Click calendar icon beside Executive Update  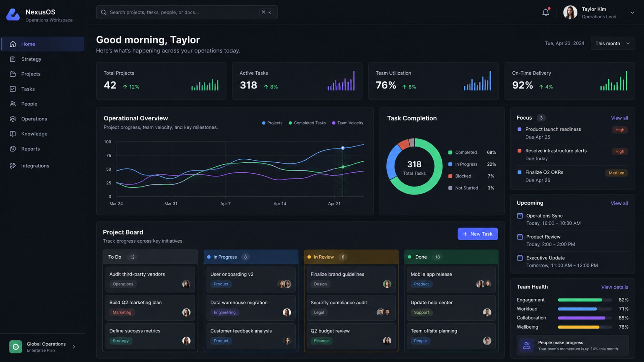tap(520, 258)
